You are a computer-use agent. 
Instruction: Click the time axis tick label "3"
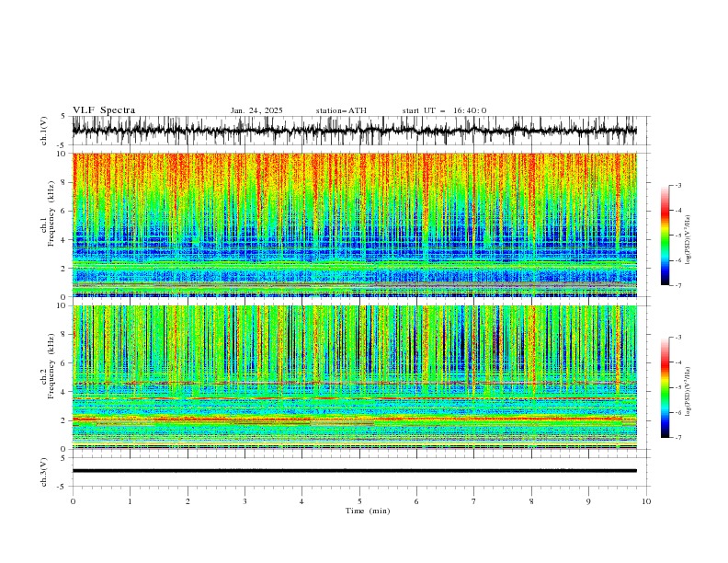[x=245, y=501]
